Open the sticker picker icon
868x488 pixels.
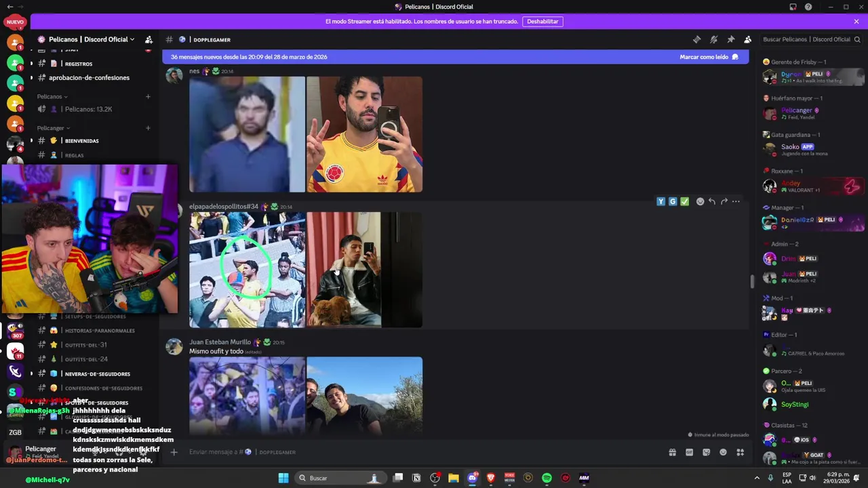[x=706, y=452]
